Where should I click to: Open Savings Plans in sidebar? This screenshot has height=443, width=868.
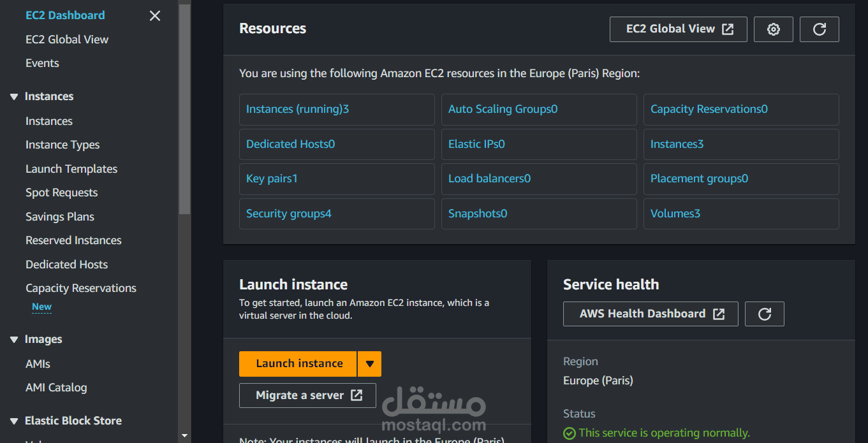(x=60, y=217)
